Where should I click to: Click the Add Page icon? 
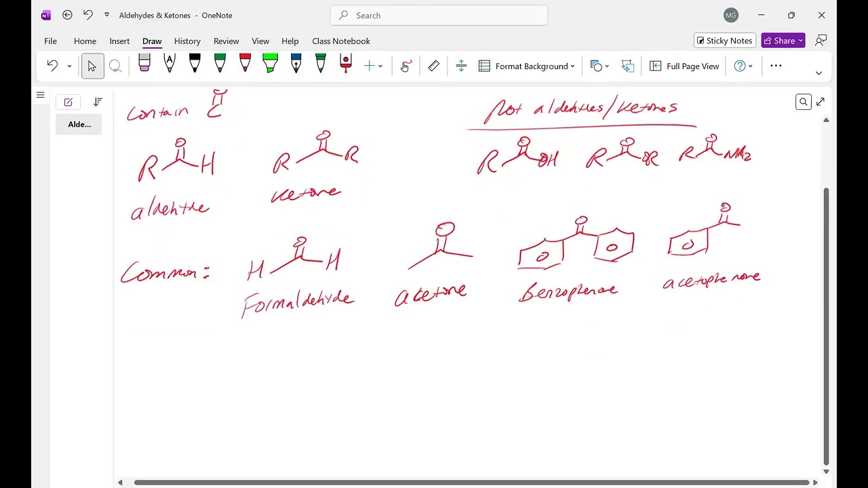[68, 102]
